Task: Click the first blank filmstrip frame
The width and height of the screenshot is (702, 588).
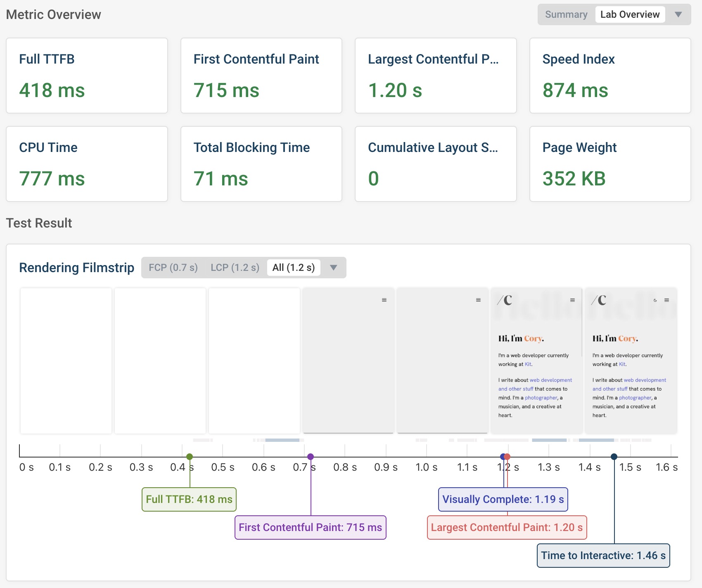Action: coord(66,360)
